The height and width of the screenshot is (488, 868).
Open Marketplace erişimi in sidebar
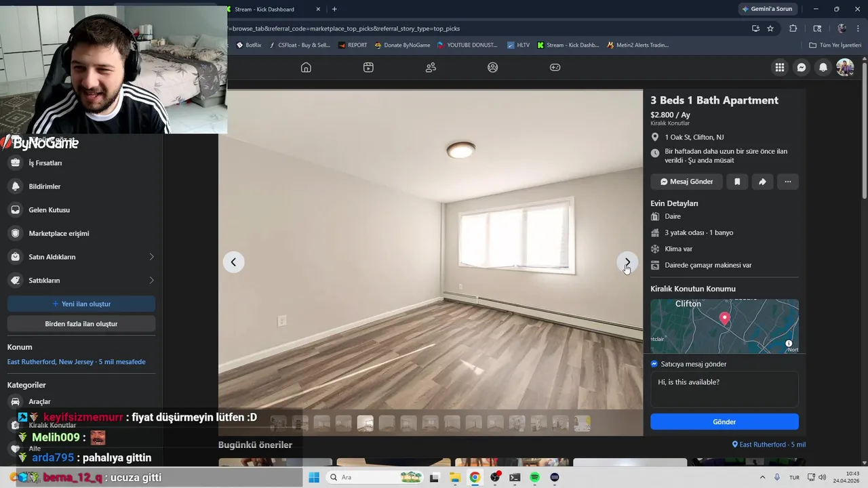[81, 233]
